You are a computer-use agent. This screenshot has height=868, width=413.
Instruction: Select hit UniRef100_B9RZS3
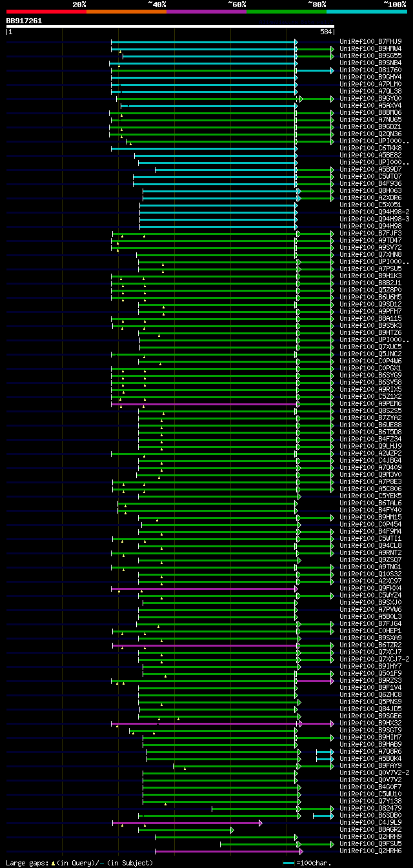(370, 680)
